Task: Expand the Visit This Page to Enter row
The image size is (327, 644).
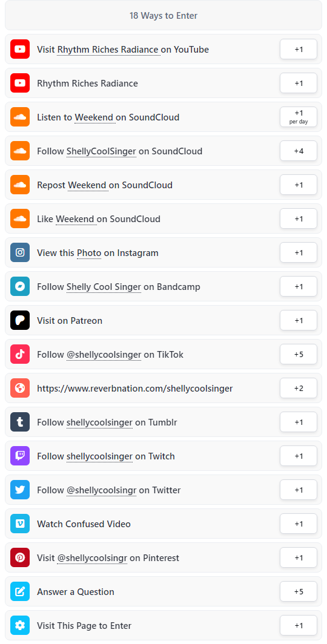Action: 163,625
